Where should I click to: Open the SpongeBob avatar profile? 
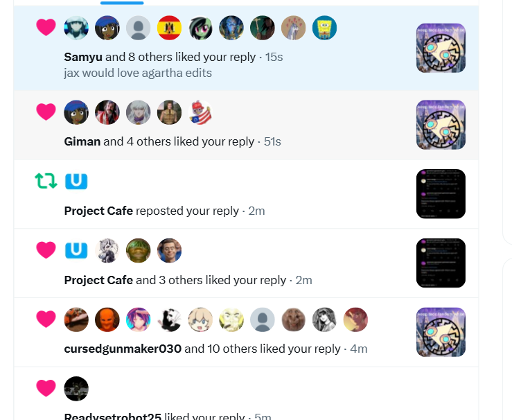[x=324, y=28]
